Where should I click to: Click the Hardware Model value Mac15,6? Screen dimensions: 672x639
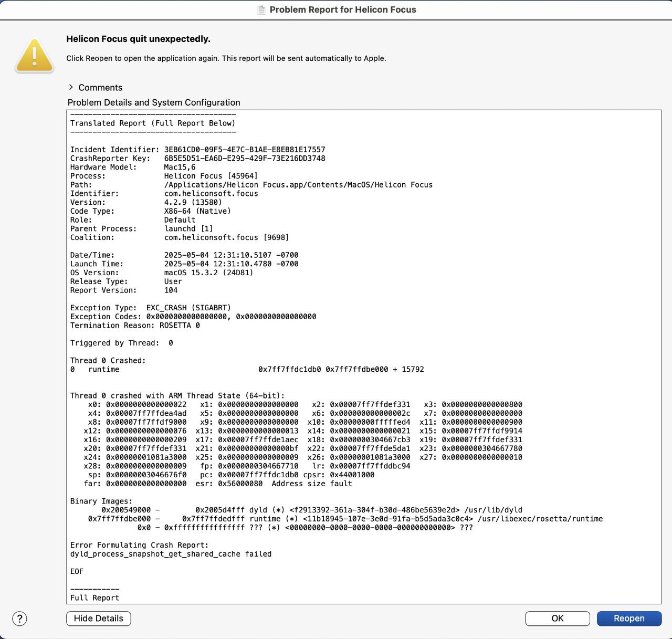click(180, 167)
